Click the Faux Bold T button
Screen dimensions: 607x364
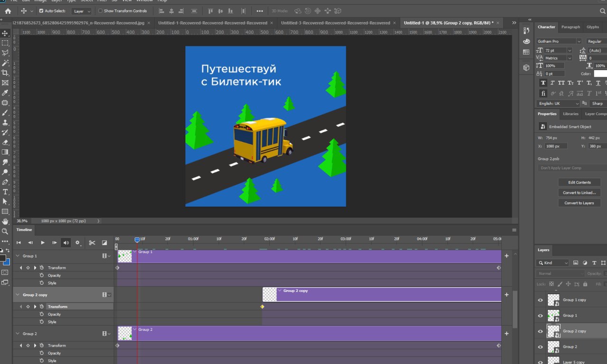[x=543, y=83]
